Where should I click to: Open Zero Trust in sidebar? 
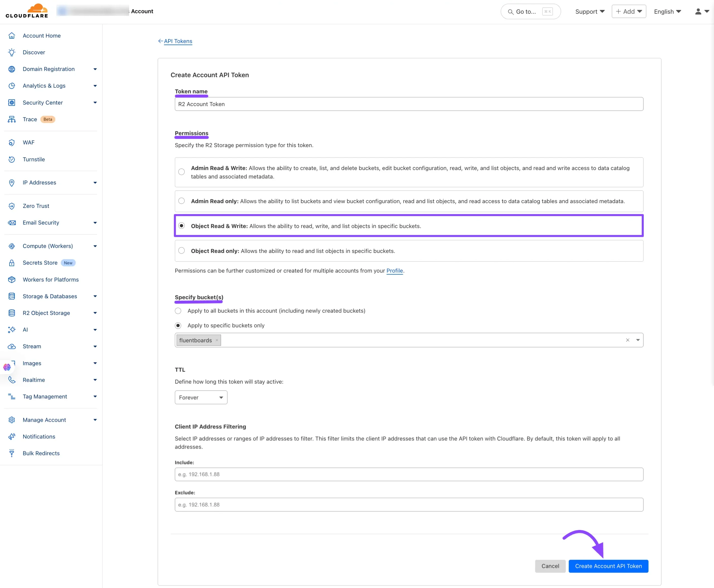click(x=36, y=206)
